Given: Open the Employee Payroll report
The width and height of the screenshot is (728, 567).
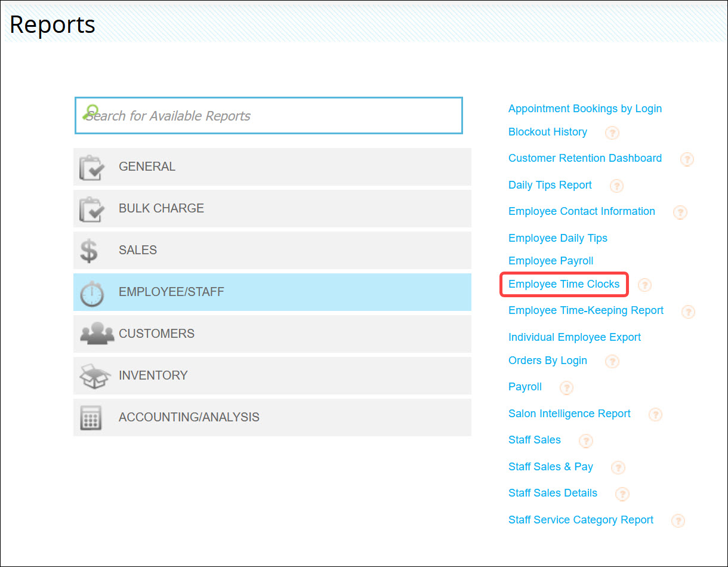Looking at the screenshot, I should pos(551,261).
